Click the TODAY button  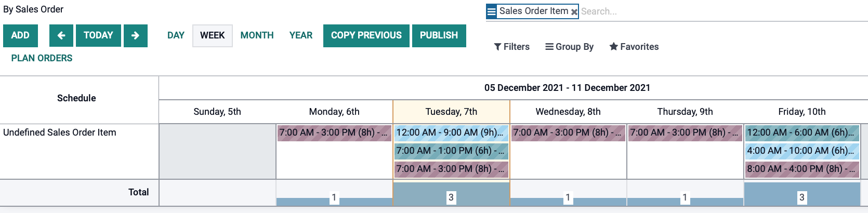tap(98, 36)
